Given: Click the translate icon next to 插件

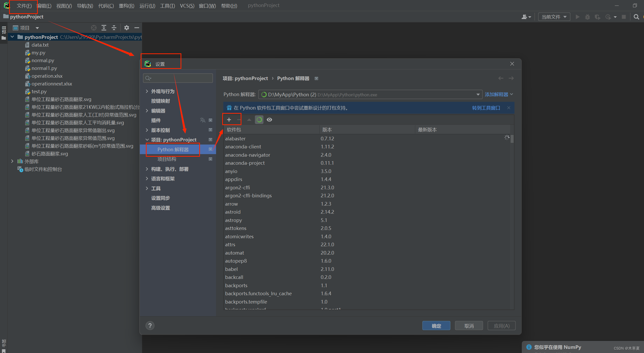Looking at the screenshot, I should (203, 120).
